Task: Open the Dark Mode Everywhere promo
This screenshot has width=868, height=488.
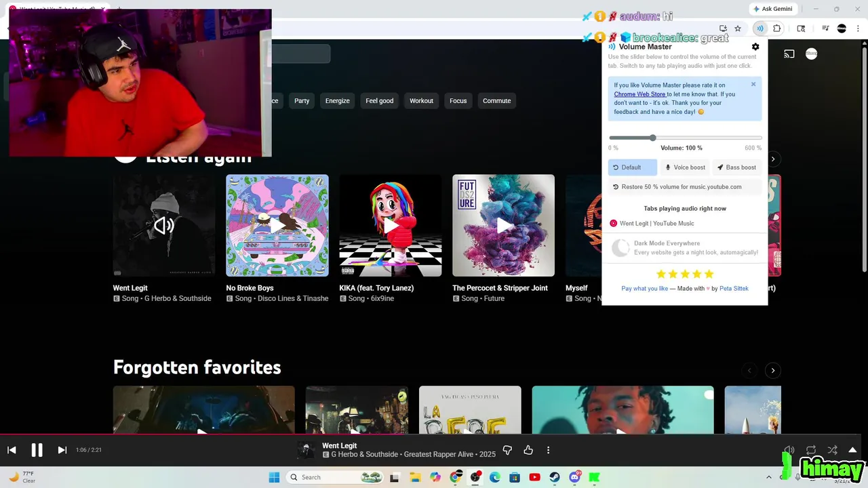Action: pos(685,247)
